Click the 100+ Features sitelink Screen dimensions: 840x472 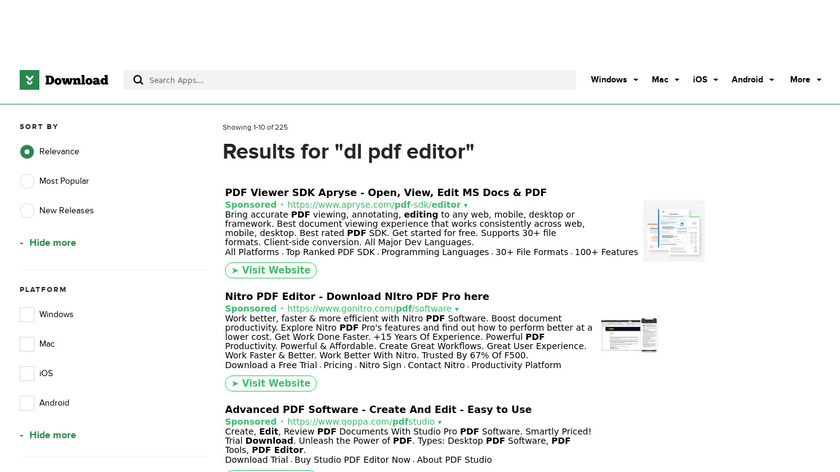606,252
